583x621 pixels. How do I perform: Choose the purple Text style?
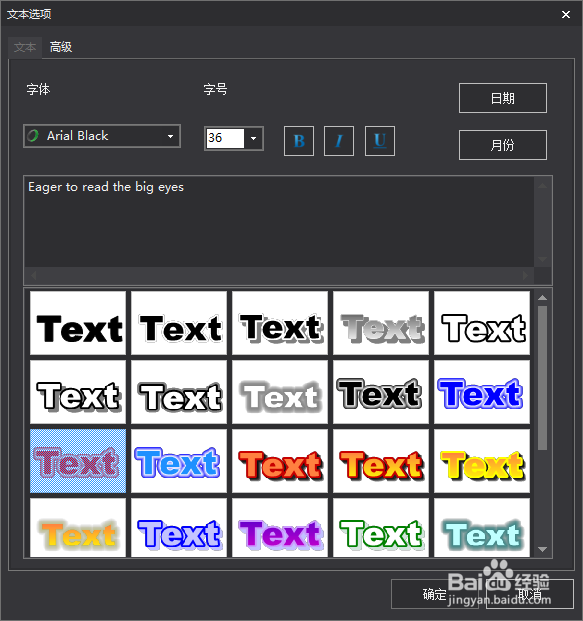click(x=280, y=528)
